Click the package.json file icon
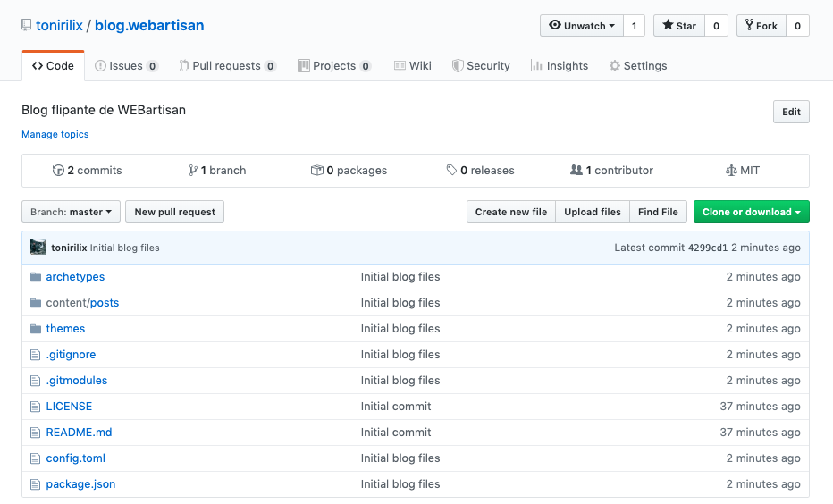The height and width of the screenshot is (504, 833). point(35,484)
